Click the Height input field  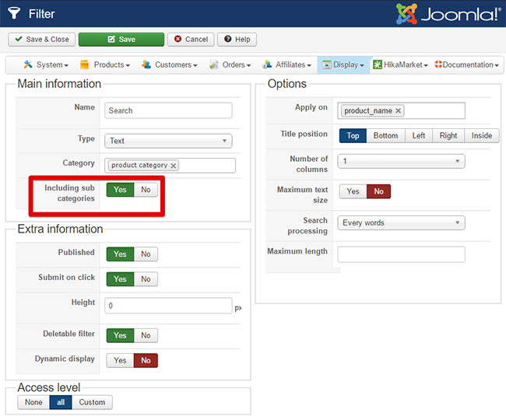coord(168,306)
